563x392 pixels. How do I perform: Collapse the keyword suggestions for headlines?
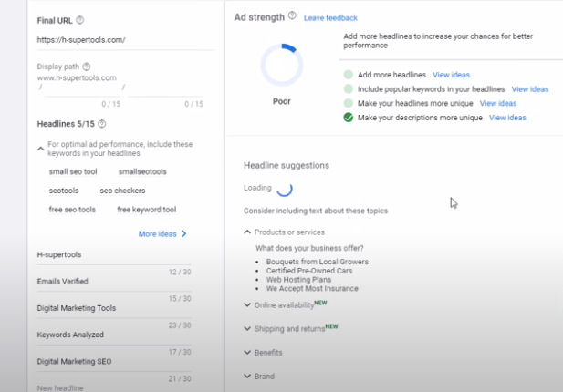tap(40, 149)
